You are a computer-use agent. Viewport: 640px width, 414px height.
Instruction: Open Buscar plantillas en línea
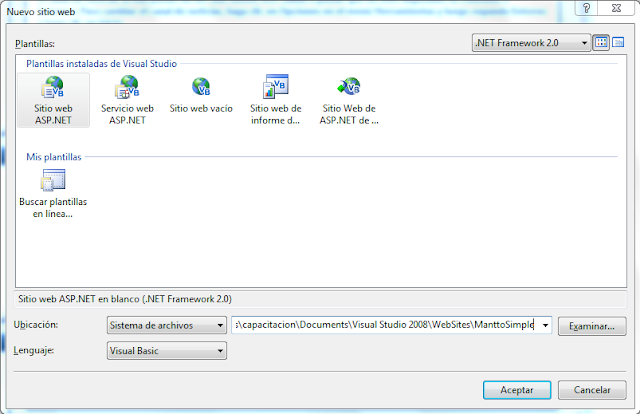click(x=53, y=194)
